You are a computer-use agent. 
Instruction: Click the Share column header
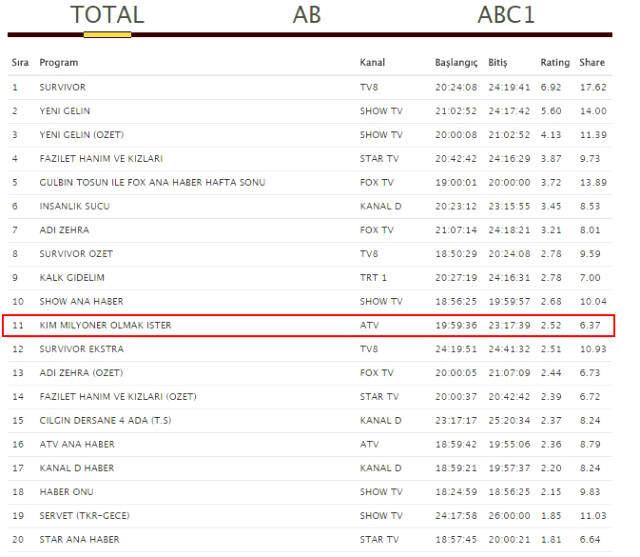[592, 62]
